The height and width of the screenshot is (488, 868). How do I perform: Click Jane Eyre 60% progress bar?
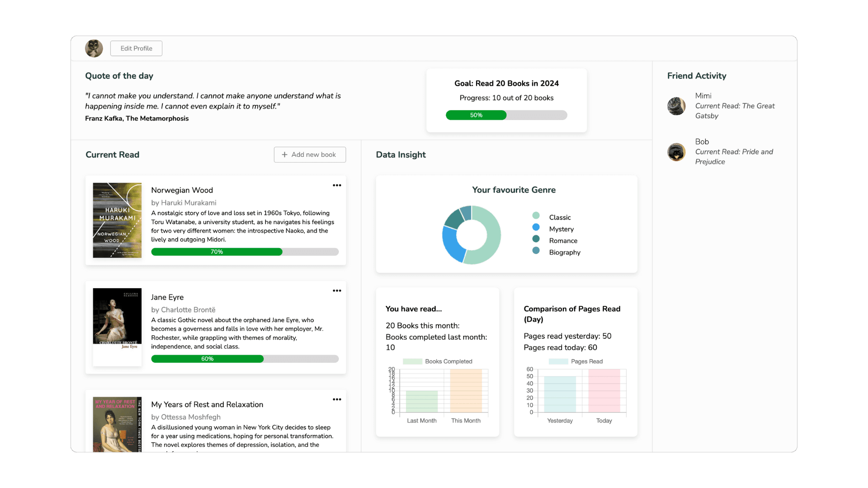point(245,359)
